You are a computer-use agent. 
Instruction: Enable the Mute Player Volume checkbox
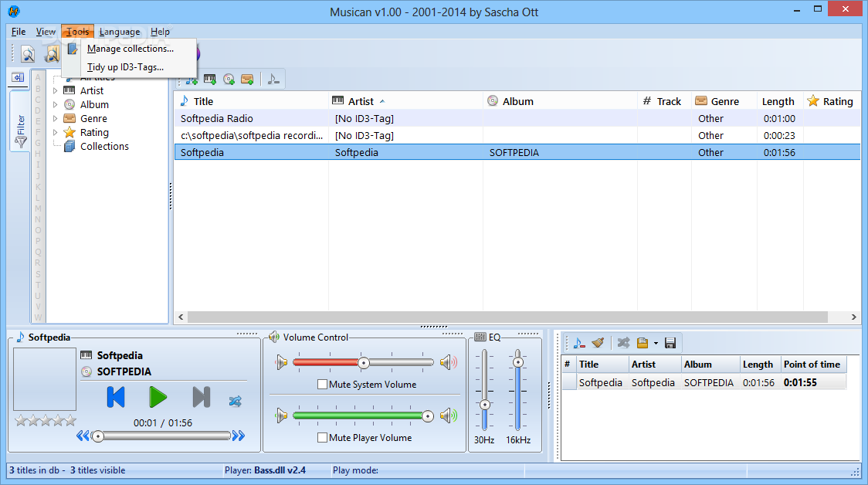point(322,437)
